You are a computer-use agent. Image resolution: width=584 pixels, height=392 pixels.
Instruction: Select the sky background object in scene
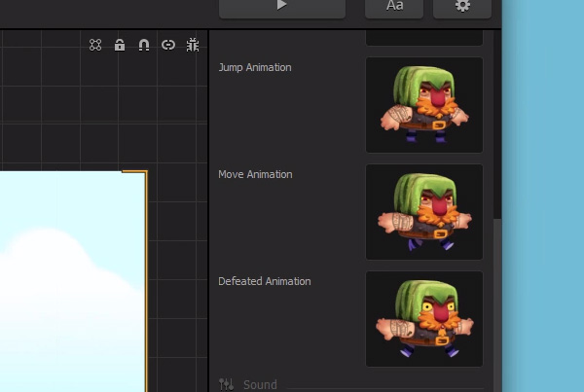click(72, 282)
